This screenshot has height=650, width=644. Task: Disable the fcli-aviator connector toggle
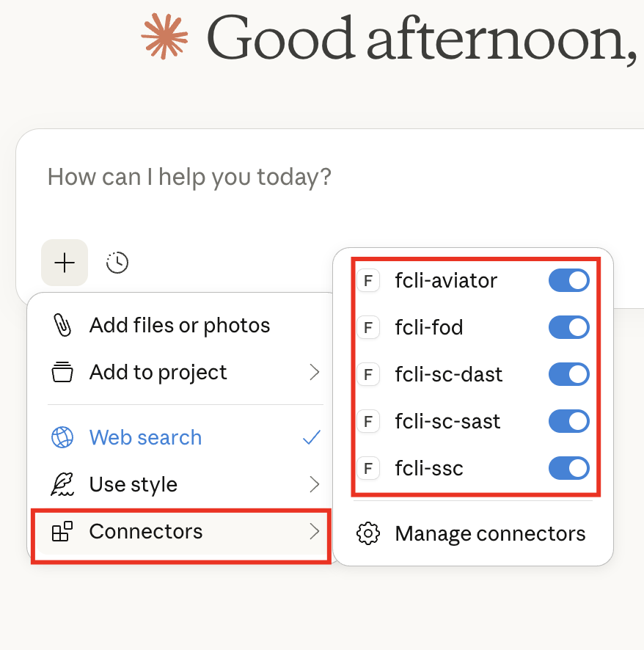coord(568,280)
